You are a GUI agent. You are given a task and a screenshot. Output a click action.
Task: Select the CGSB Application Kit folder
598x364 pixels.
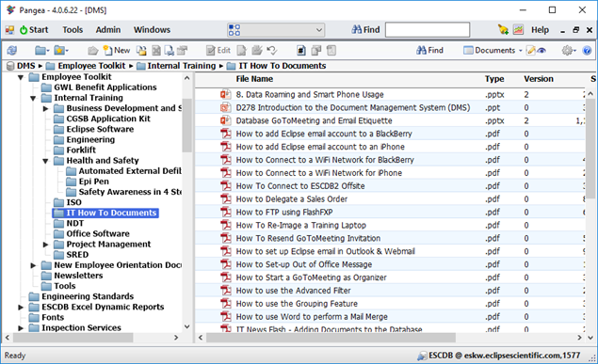108,119
